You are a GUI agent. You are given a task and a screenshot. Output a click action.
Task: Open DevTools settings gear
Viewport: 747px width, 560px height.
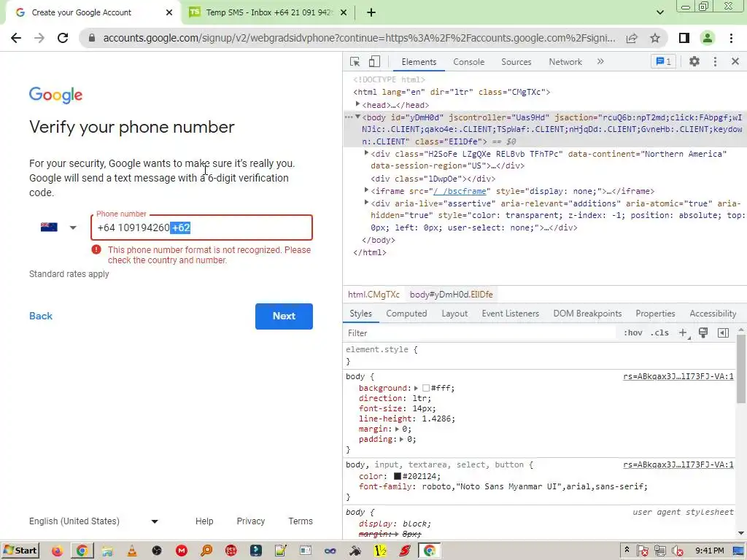[694, 61]
